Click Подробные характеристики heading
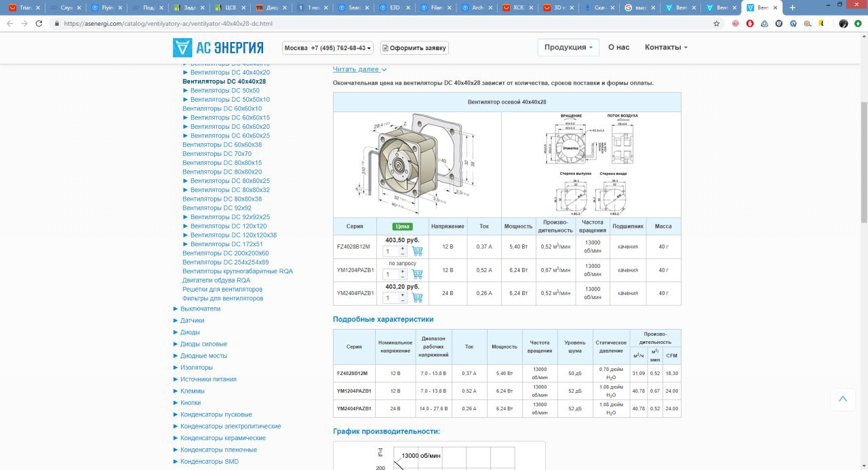This screenshot has width=868, height=470. tap(383, 319)
